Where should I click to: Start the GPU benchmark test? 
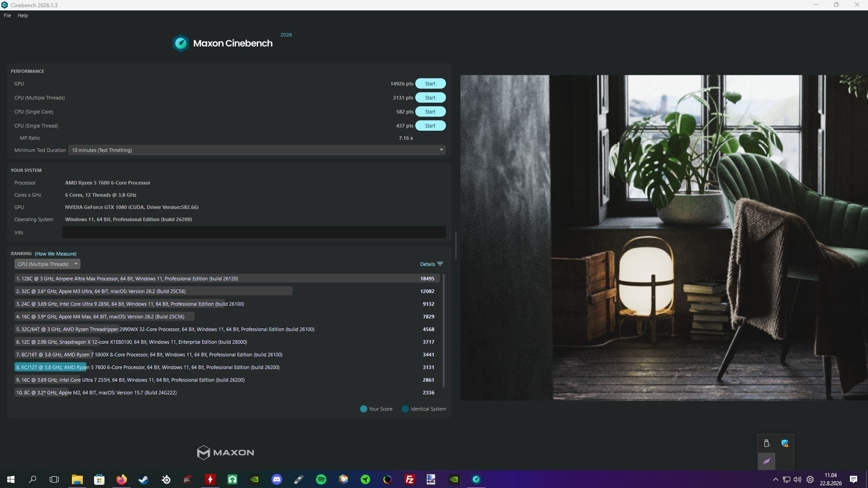pyautogui.click(x=430, y=84)
